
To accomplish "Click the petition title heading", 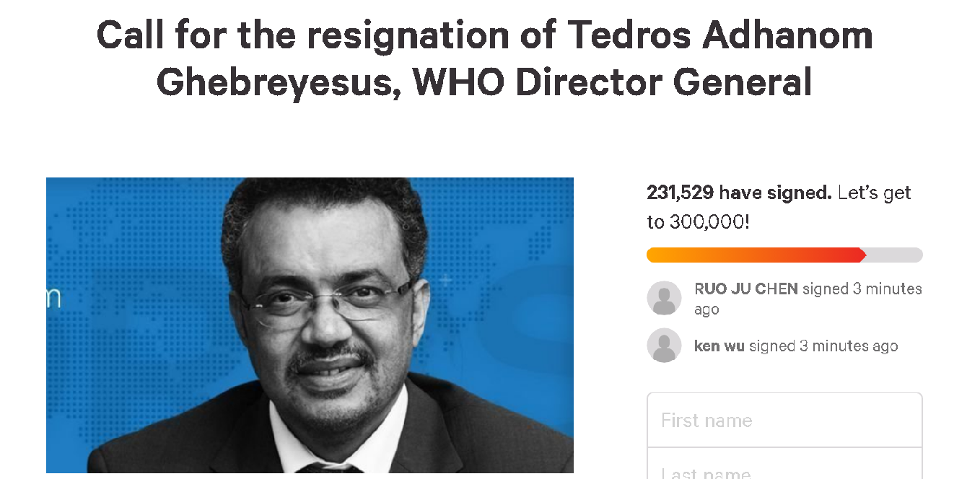I will pos(484,58).
